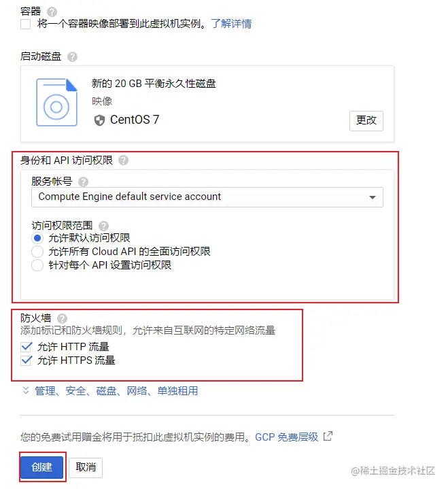Click the help icon beside 启动磁盘
448x489 pixels.
click(x=72, y=56)
